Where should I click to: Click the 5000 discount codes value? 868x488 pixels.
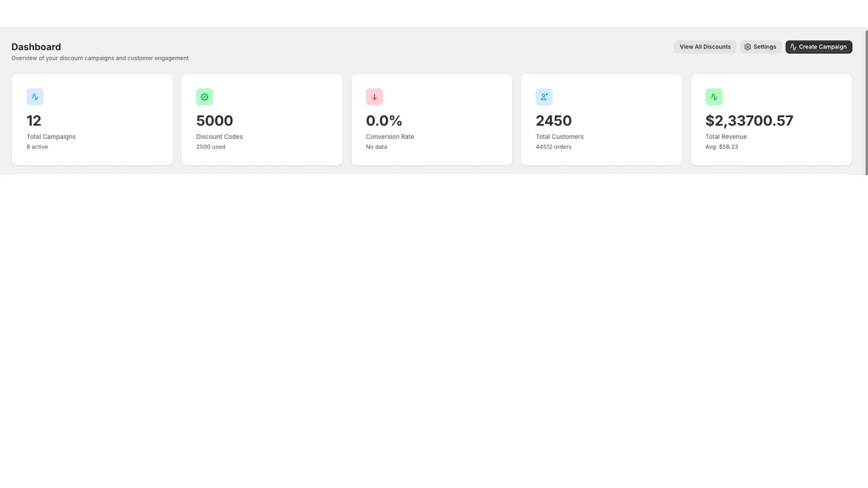click(x=214, y=120)
